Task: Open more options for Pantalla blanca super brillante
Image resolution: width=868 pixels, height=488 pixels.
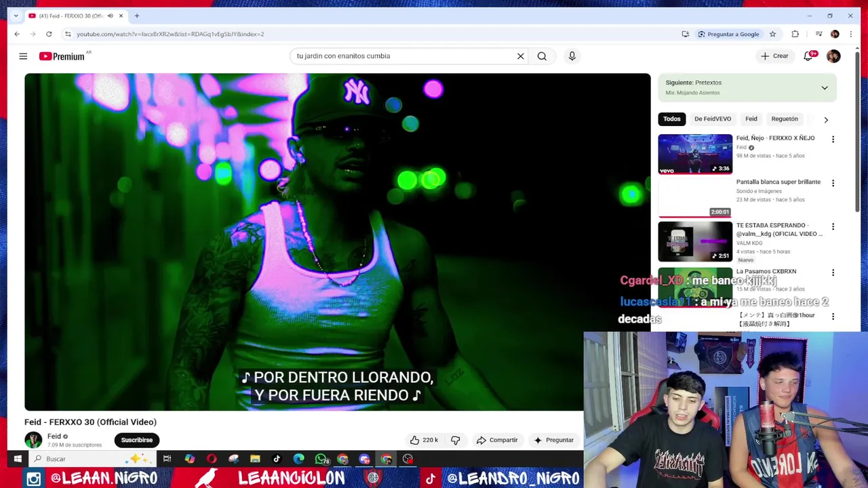Action: pyautogui.click(x=833, y=183)
